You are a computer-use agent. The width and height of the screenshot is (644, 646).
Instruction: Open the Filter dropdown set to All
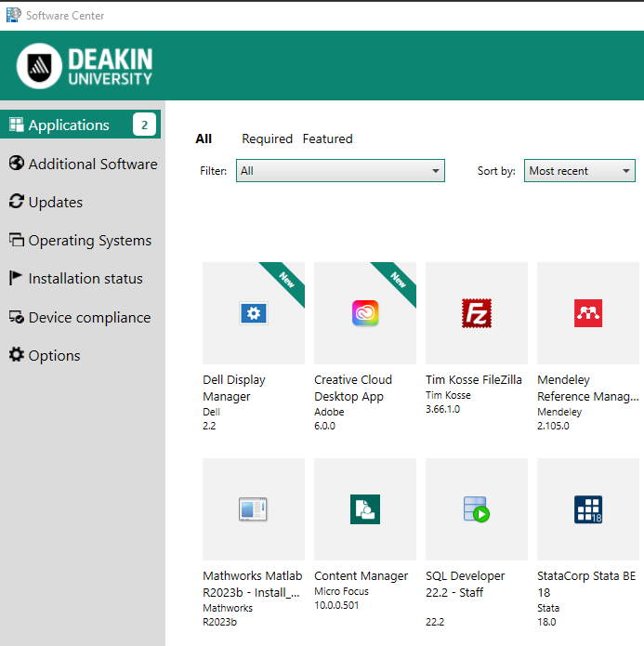click(340, 171)
